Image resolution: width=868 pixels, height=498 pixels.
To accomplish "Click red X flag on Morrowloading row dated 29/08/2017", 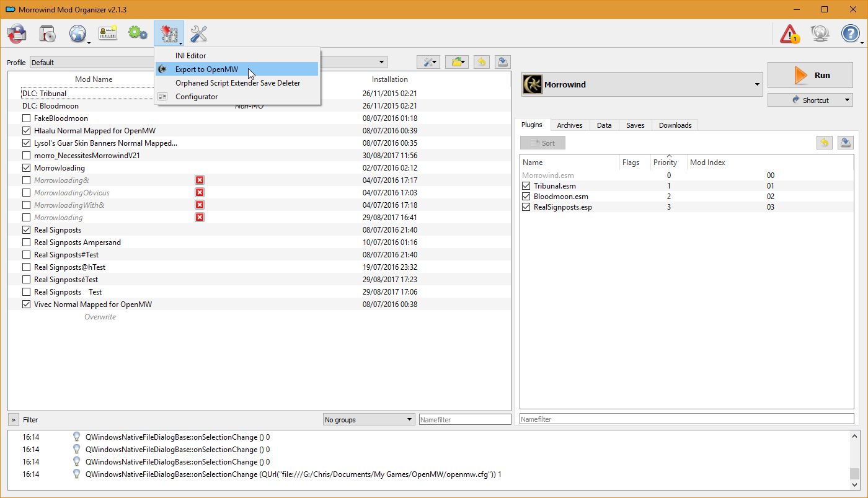I will [x=200, y=217].
